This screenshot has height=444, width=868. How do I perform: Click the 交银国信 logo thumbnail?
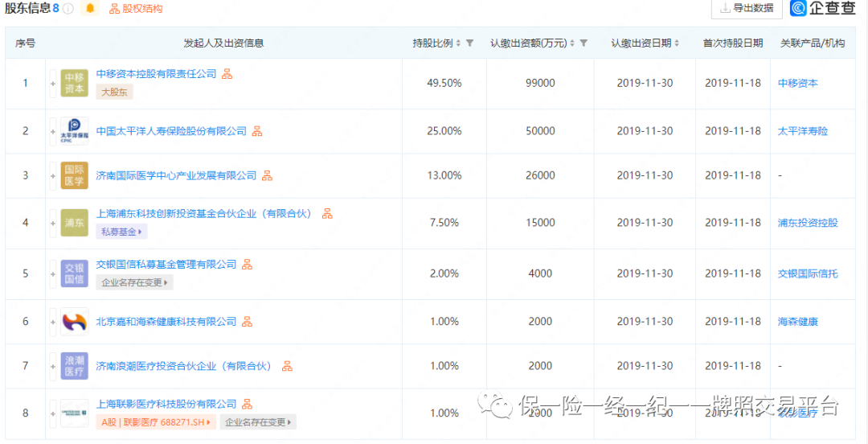(74, 273)
